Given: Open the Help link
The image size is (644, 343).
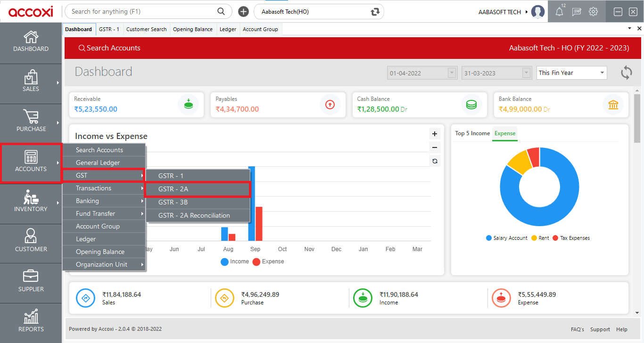Looking at the screenshot, I should (x=621, y=329).
